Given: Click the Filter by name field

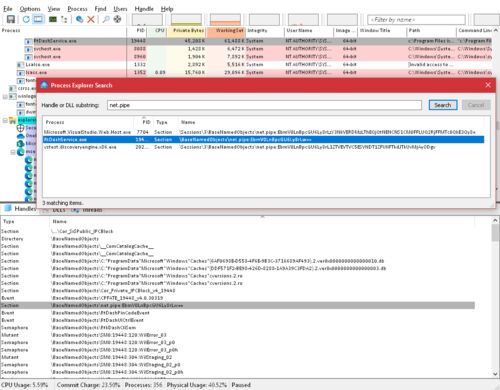Looking at the screenshot, I should (x=416, y=20).
